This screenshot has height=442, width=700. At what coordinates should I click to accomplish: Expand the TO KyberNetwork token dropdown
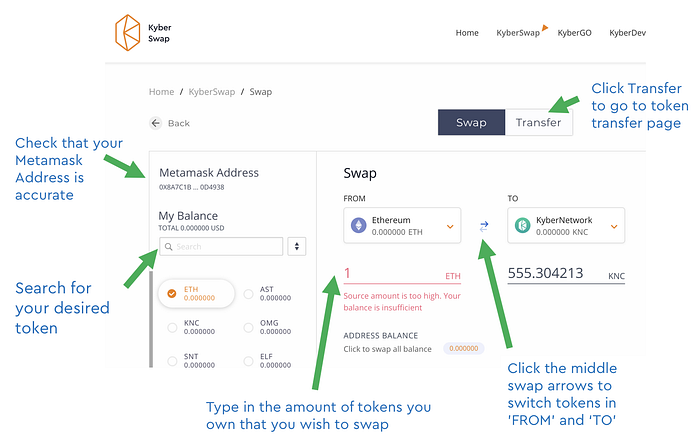point(614,226)
